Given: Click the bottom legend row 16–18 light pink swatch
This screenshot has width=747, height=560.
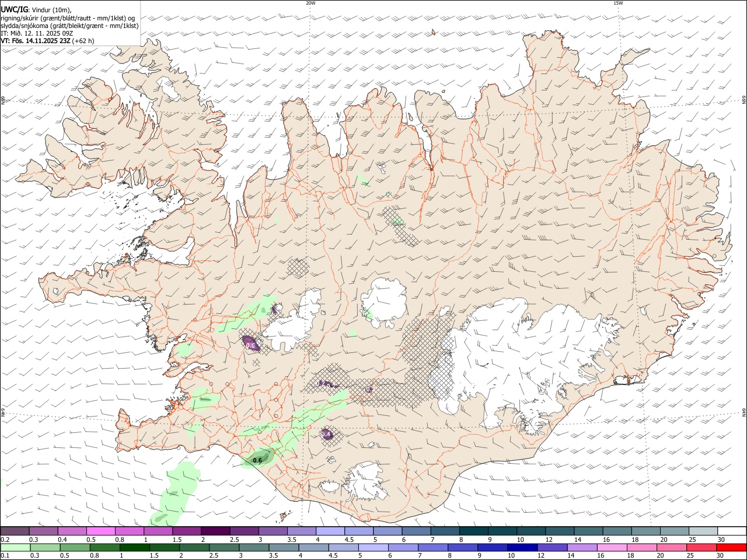Looking at the screenshot, I should [612, 548].
